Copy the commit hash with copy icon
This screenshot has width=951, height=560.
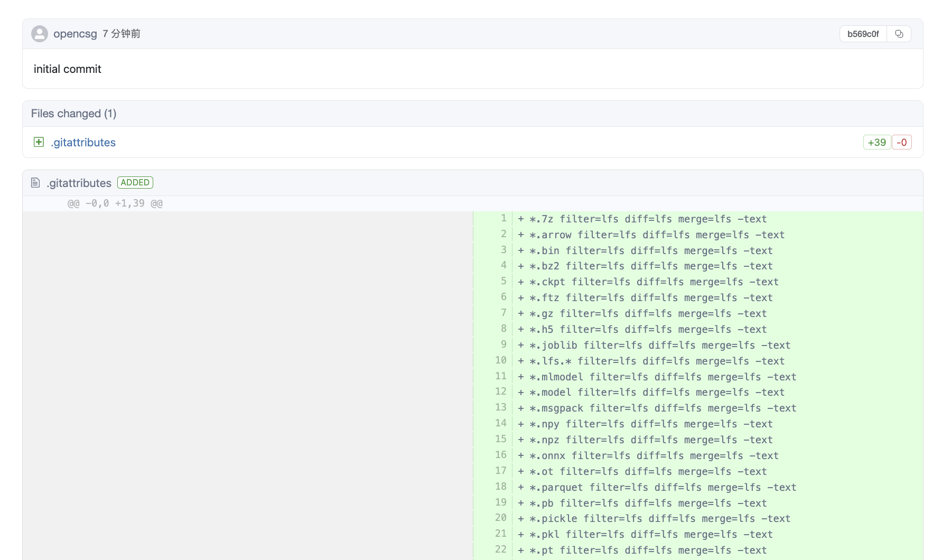coord(899,34)
